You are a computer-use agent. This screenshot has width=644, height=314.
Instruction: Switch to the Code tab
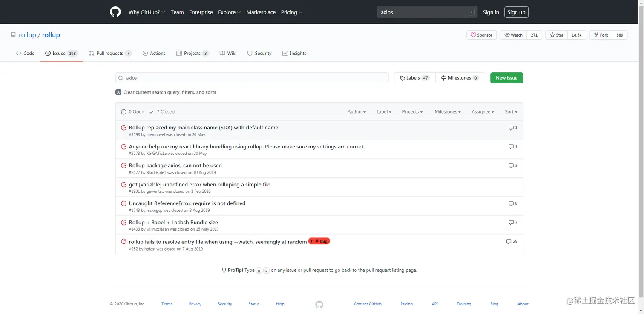(x=25, y=53)
